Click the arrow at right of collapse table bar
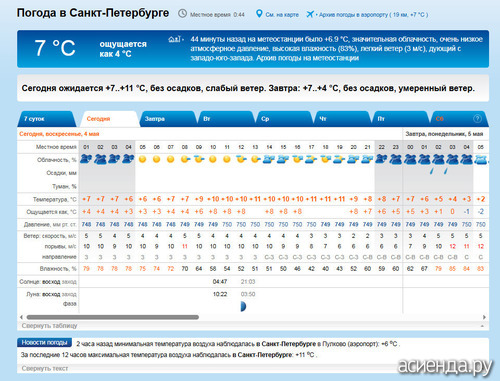The width and height of the screenshot is (500, 381). [482, 326]
